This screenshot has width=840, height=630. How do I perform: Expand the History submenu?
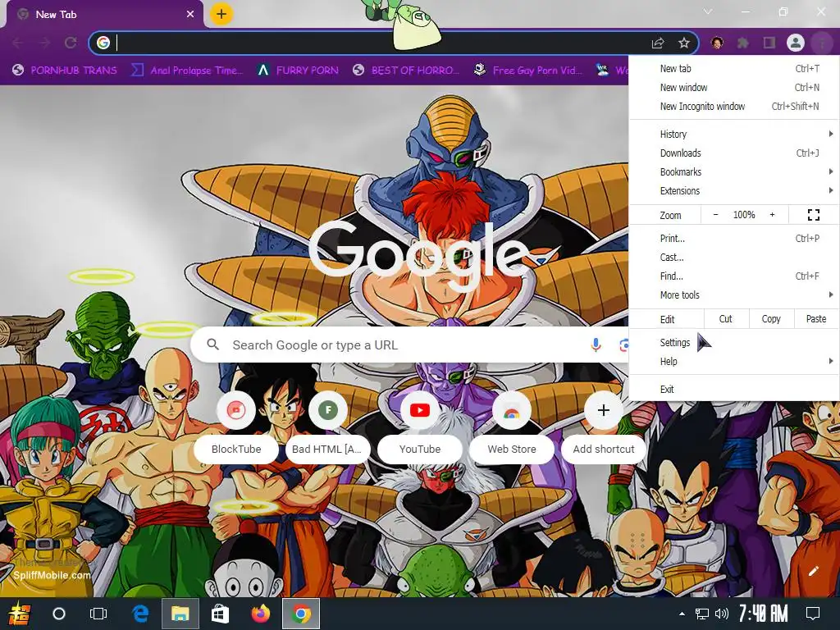pos(734,134)
